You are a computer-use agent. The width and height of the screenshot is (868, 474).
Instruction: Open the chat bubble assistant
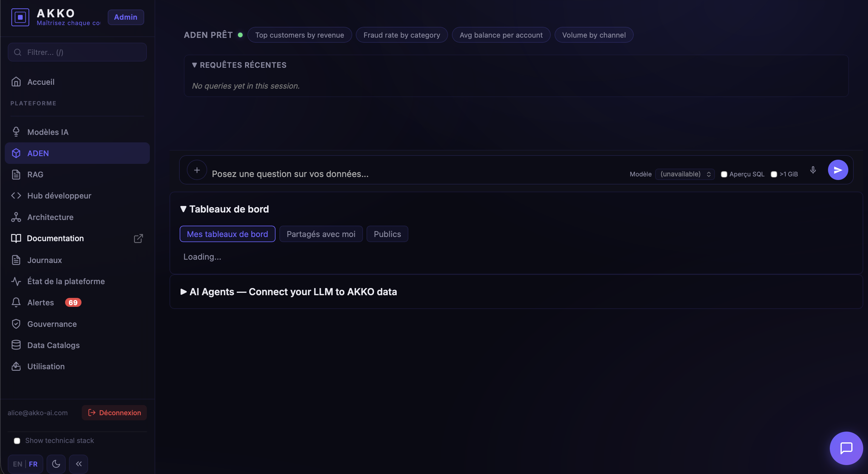tap(846, 448)
